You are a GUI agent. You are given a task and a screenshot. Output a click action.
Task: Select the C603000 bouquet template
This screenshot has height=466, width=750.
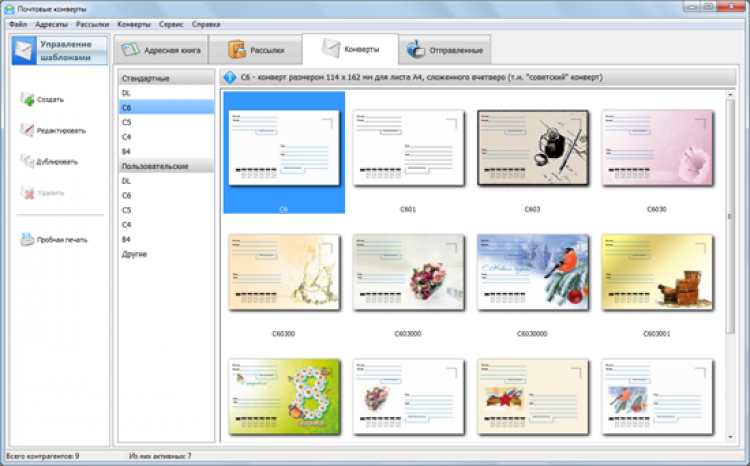pyautogui.click(x=408, y=273)
